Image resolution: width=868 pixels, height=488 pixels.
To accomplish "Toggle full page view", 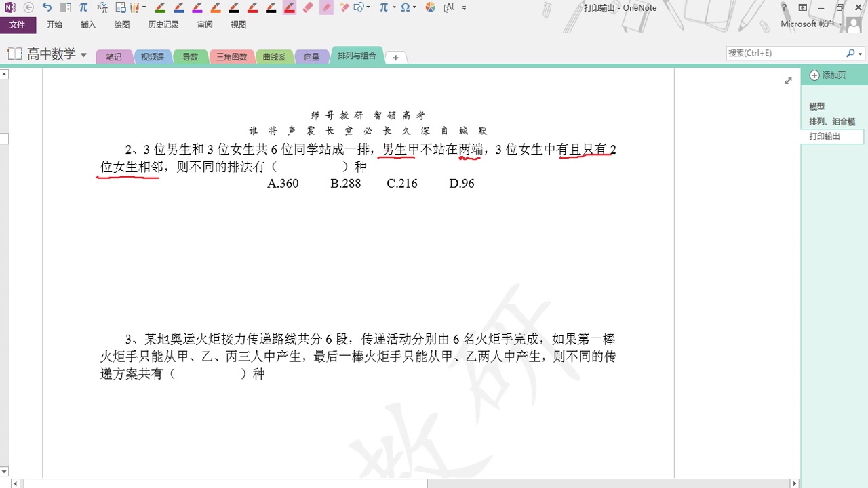I will point(788,81).
